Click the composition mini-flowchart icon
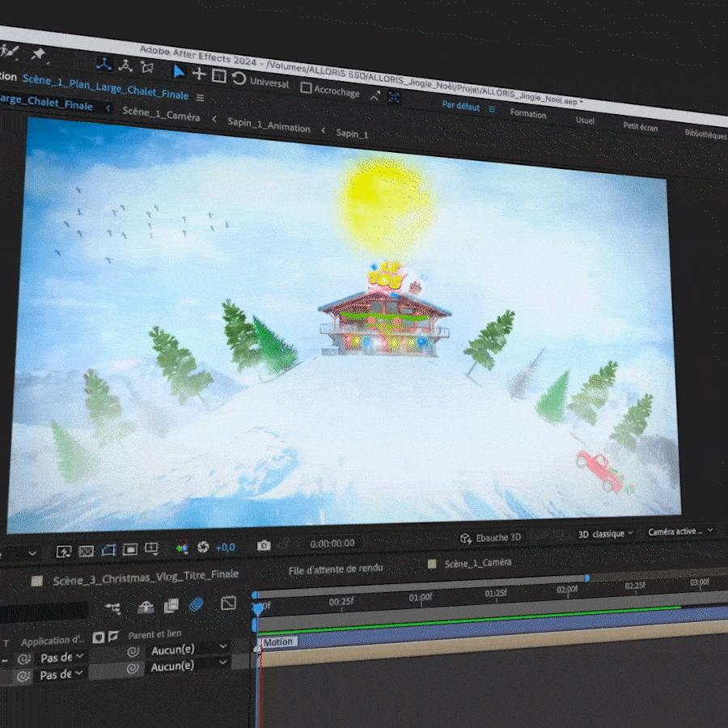The image size is (728, 728). [112, 607]
